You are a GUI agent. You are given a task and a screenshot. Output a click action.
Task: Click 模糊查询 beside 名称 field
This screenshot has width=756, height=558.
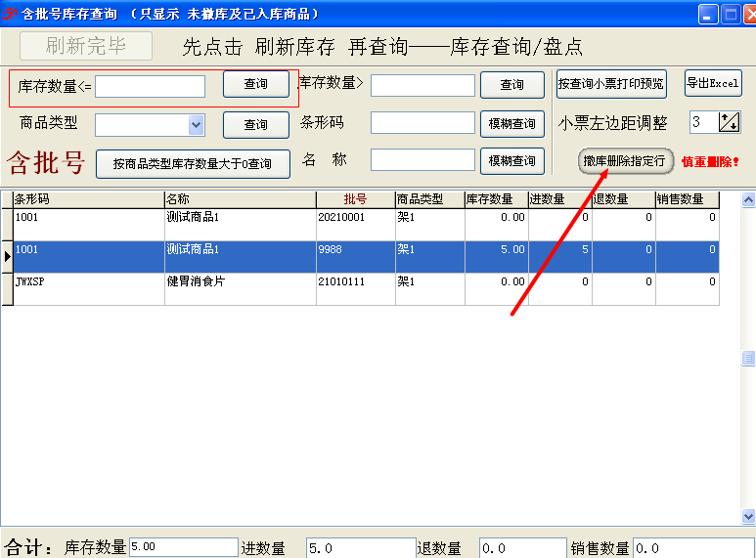tap(512, 161)
